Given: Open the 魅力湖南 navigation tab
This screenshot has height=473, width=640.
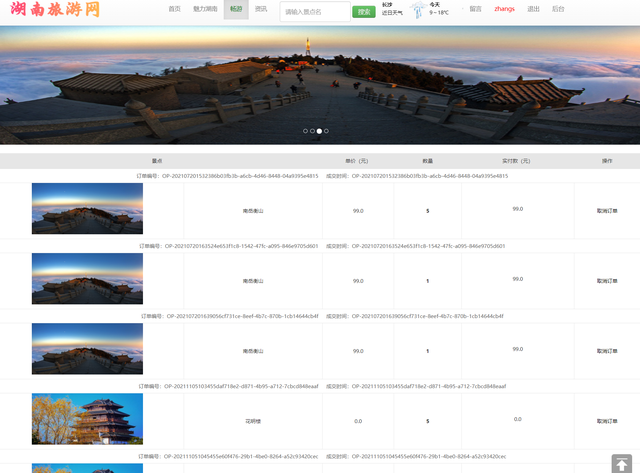Looking at the screenshot, I should pos(205,9).
